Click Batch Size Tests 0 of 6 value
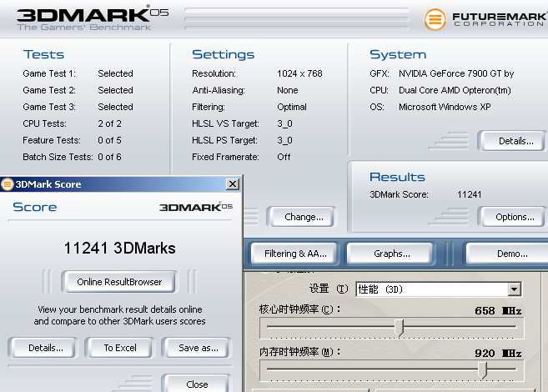Viewport: 548px width, 392px height. (x=109, y=157)
